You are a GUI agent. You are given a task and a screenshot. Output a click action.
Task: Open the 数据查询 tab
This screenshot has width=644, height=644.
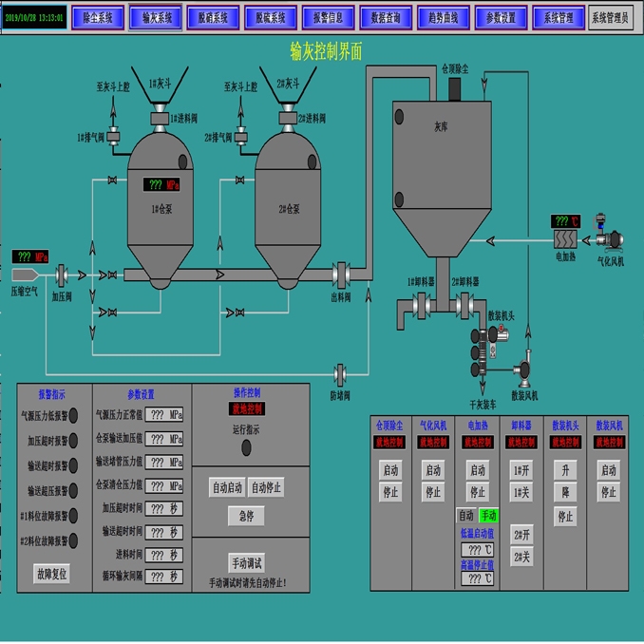[x=386, y=18]
